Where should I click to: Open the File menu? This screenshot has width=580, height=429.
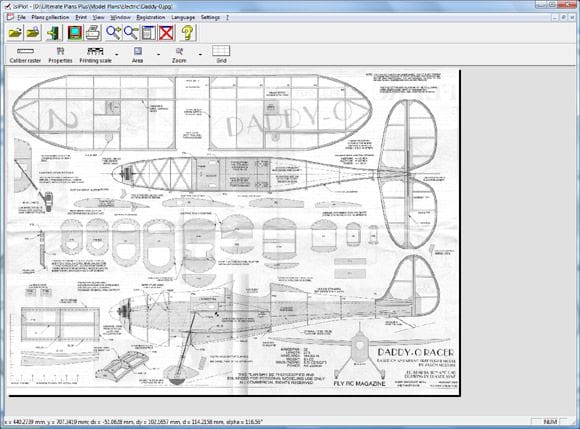21,17
